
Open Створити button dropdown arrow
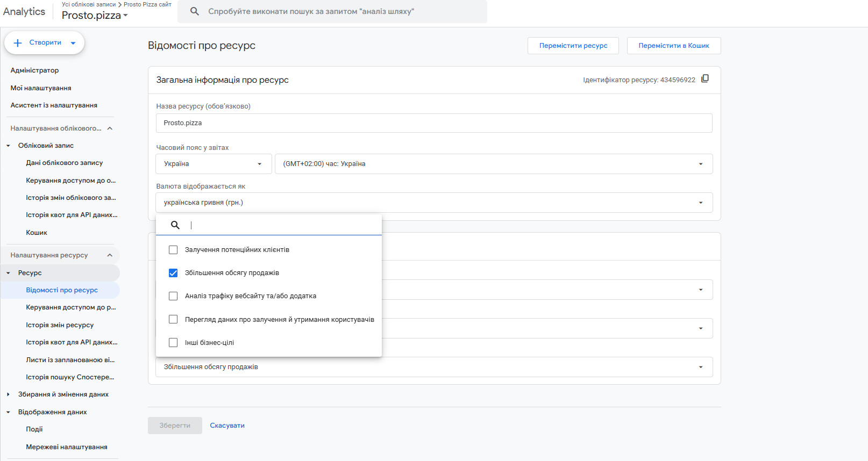click(x=73, y=43)
